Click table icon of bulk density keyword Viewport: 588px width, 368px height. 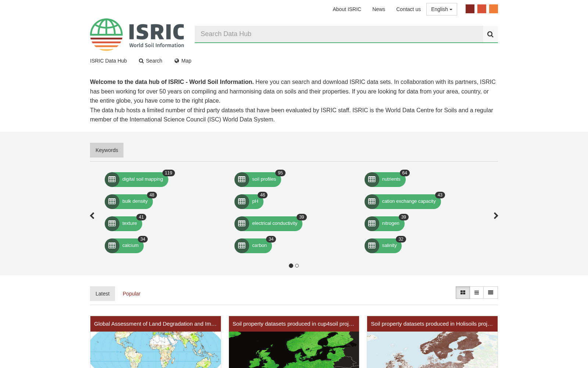[112, 202]
